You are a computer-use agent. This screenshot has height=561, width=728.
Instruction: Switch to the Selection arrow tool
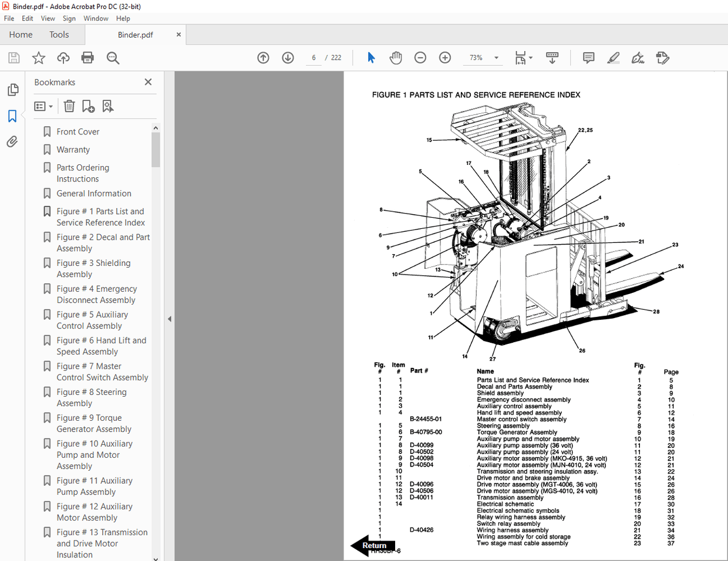[x=371, y=58]
